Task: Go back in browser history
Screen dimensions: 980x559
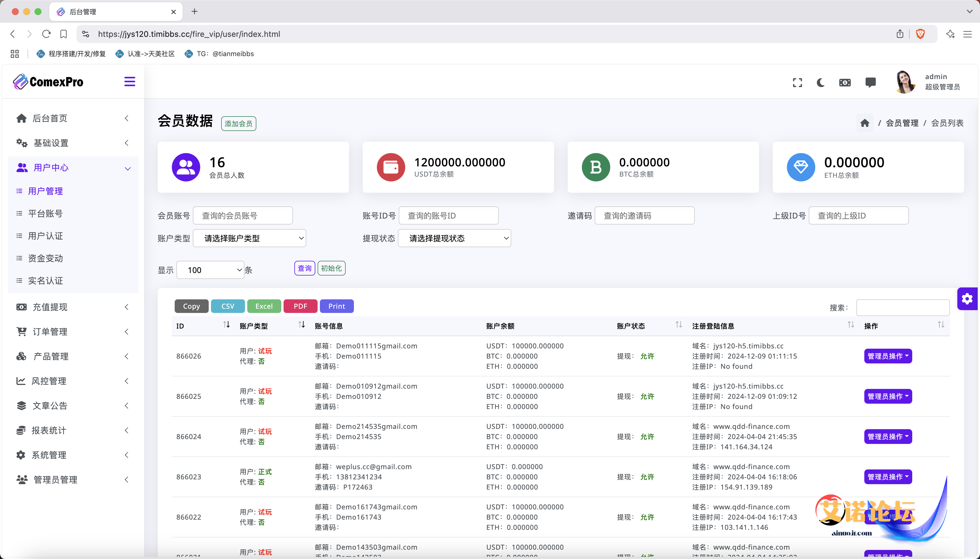Action: (x=13, y=34)
